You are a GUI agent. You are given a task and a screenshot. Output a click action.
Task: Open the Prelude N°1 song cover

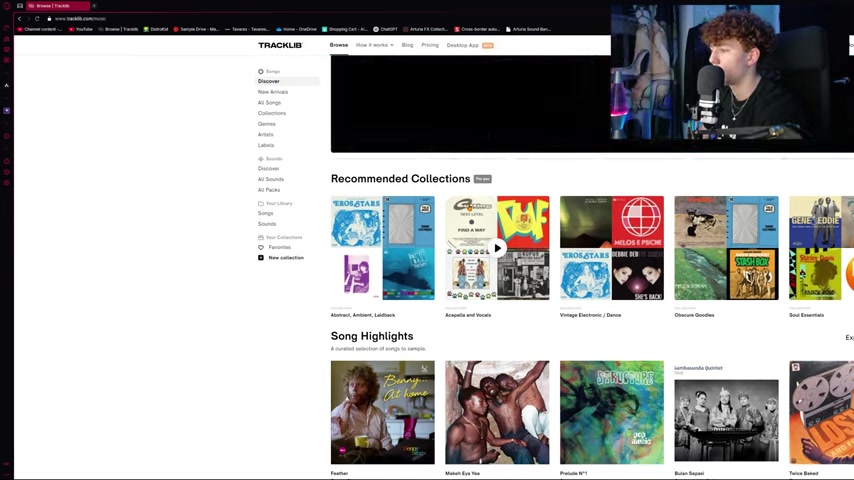(612, 412)
